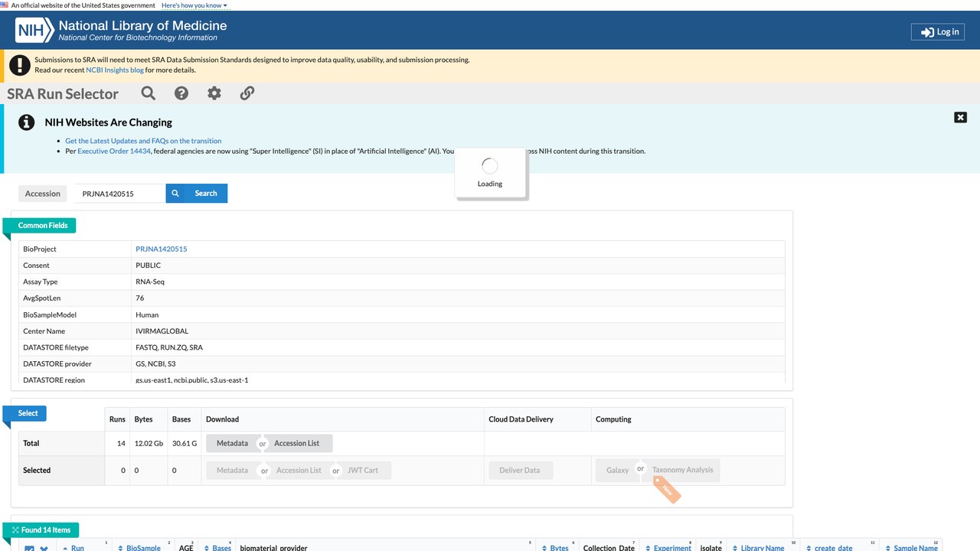
Task: Open the Latest Updates and FAQs link
Action: coord(143,141)
